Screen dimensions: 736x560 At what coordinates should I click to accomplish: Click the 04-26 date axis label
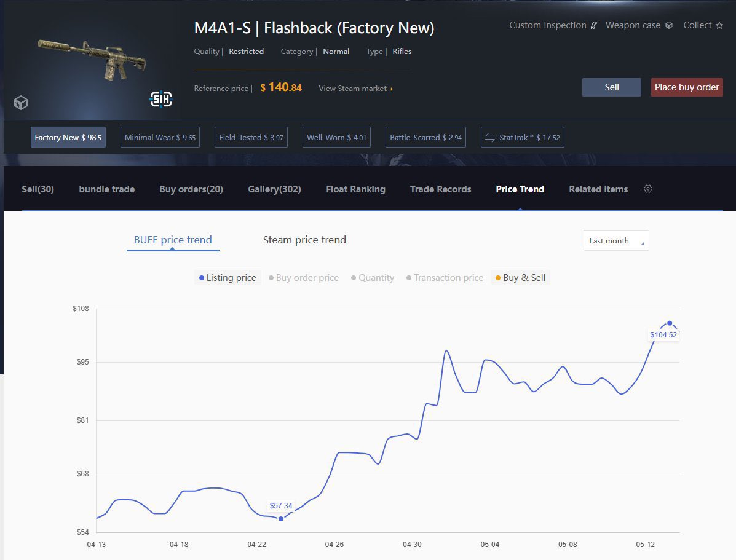pyautogui.click(x=334, y=545)
